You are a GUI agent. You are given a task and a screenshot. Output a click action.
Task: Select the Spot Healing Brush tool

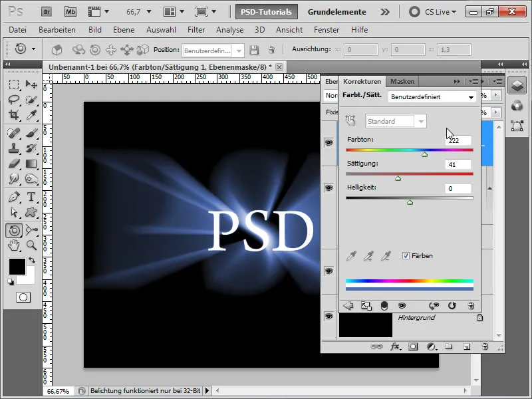(x=14, y=132)
